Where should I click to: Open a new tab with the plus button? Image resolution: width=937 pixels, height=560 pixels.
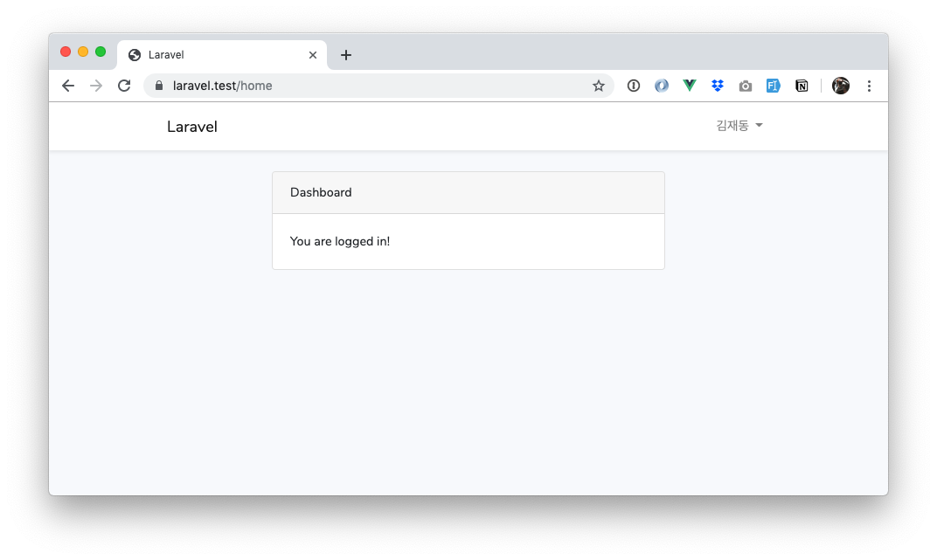pos(346,55)
